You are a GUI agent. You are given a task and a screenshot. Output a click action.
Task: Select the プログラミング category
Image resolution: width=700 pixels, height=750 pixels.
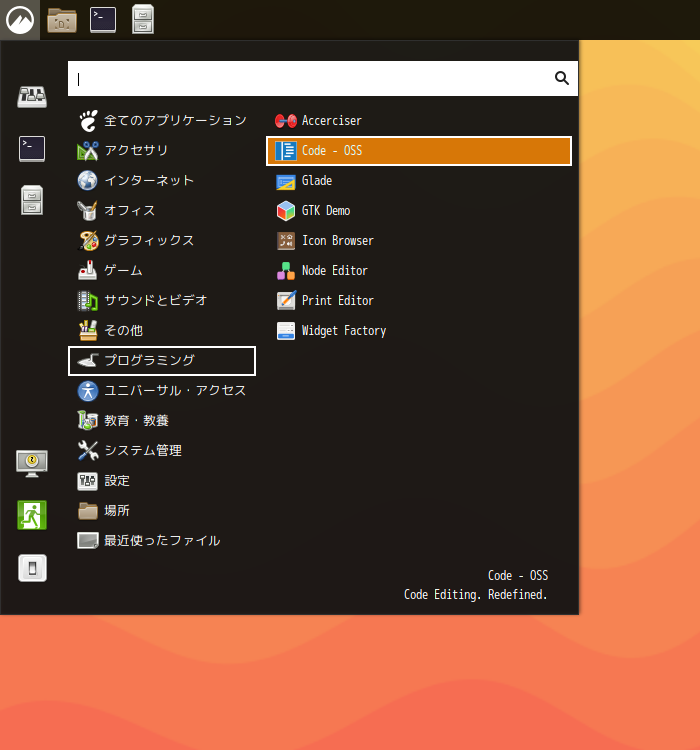tap(162, 361)
